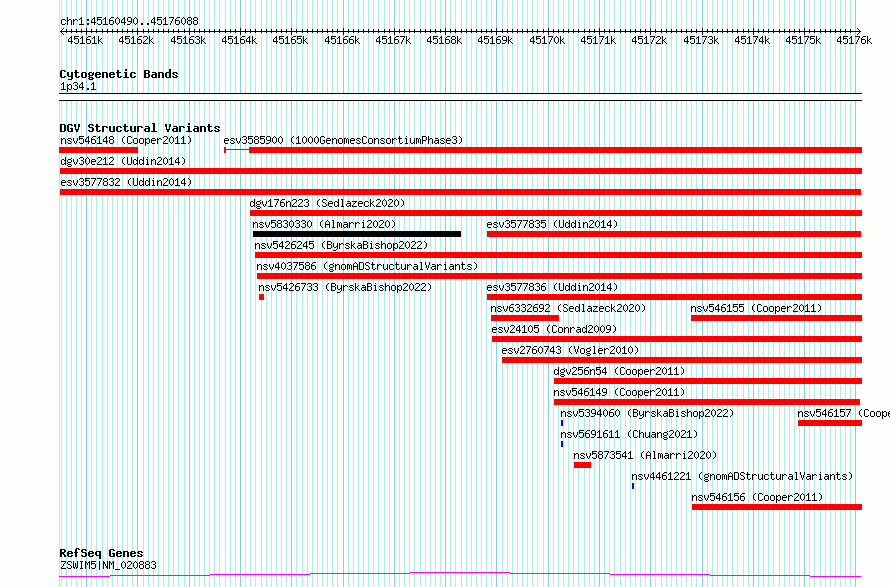
Task: Select the short red bar under nsv6332692
Action: coord(525,318)
